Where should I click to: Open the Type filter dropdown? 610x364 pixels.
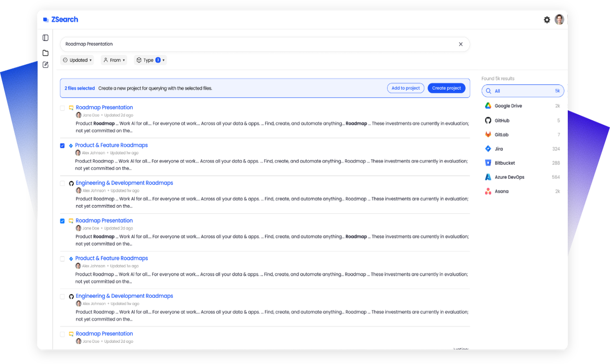(150, 60)
